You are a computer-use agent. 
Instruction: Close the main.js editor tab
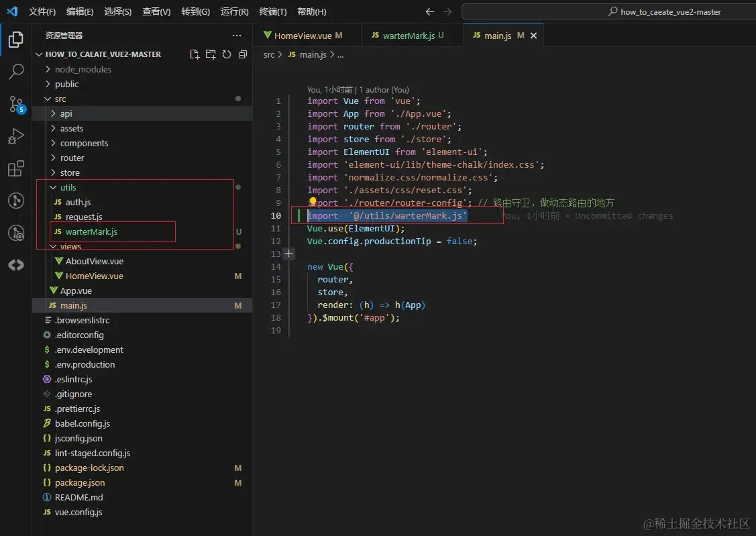[x=533, y=36]
